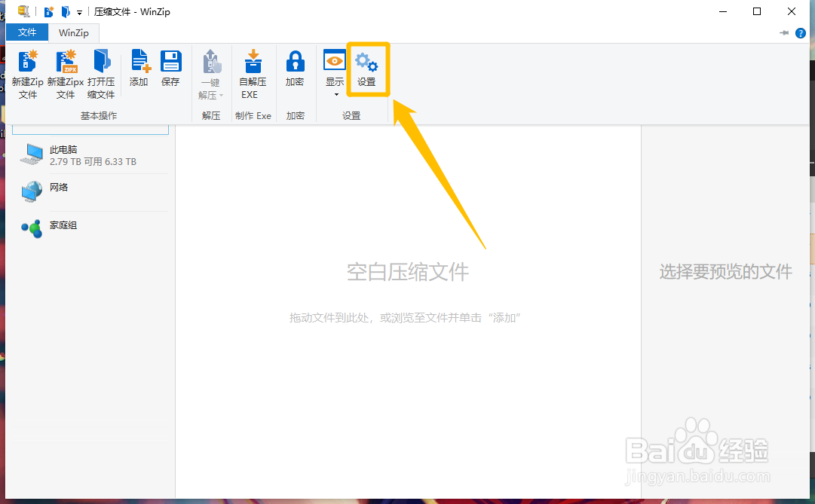The width and height of the screenshot is (815, 504).
Task: Minimize the WinZip window
Action: [x=722, y=11]
